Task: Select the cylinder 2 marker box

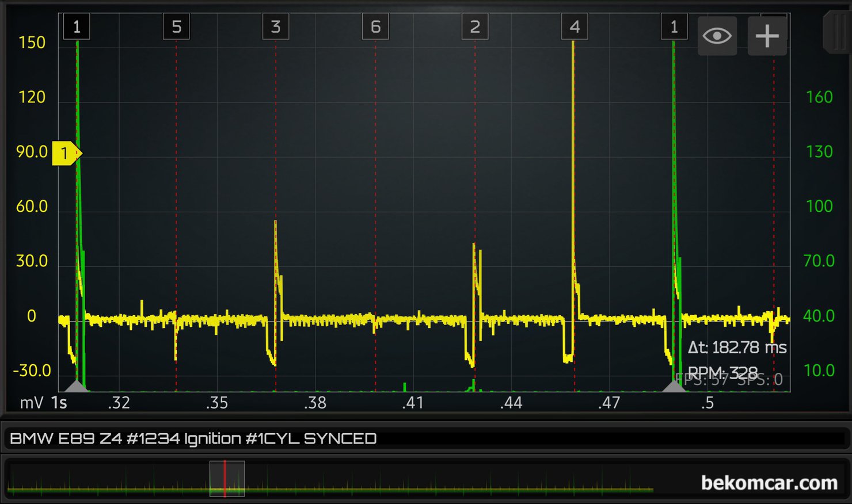Action: click(475, 27)
